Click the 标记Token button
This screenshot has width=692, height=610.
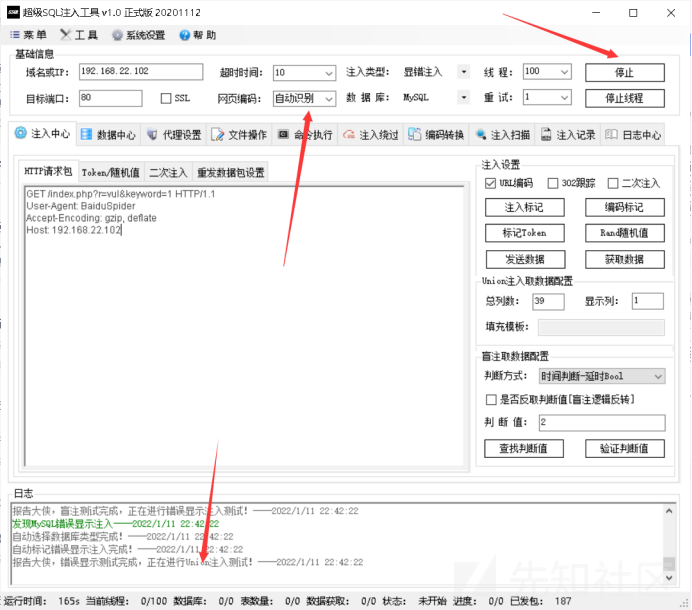[x=524, y=233]
